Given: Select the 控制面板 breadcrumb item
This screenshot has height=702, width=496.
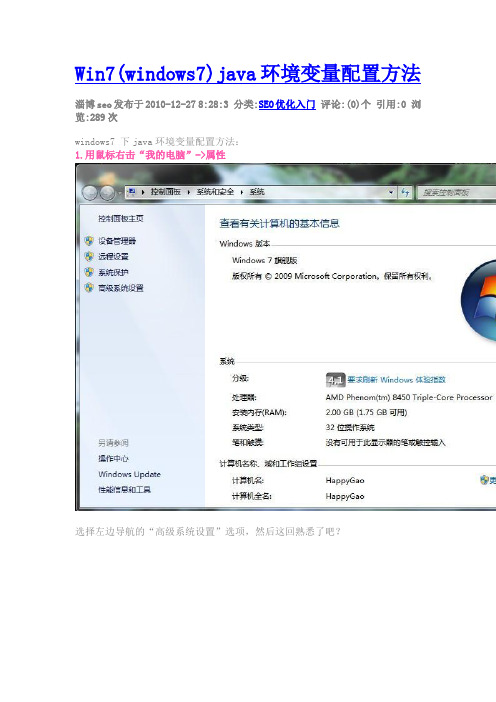Looking at the screenshot, I should click(x=166, y=192).
